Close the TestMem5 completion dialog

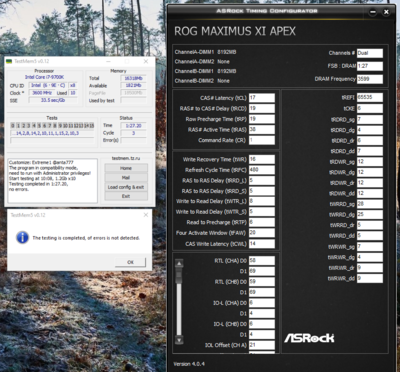point(146,215)
